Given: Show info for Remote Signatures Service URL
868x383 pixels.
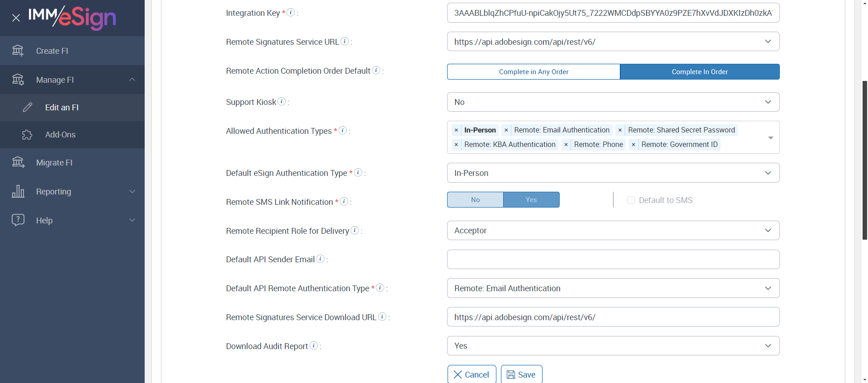Looking at the screenshot, I should click(x=344, y=41).
